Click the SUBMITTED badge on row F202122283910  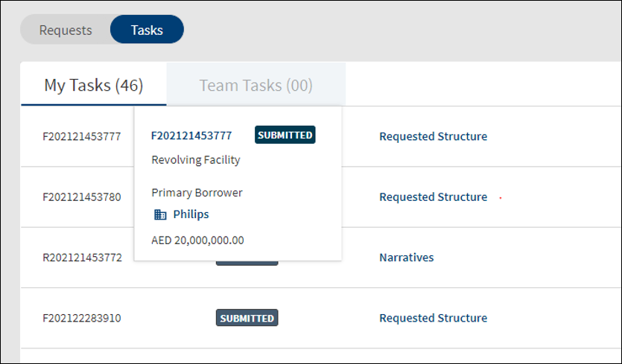pyautogui.click(x=247, y=318)
